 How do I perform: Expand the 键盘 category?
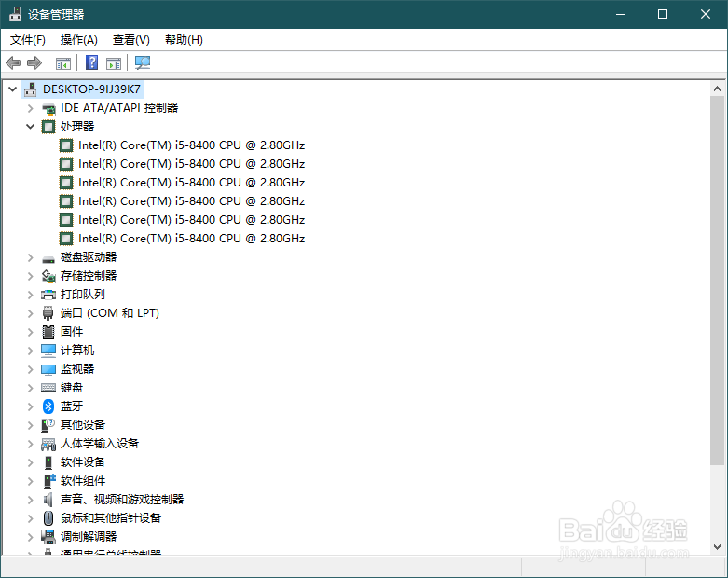click(x=30, y=388)
